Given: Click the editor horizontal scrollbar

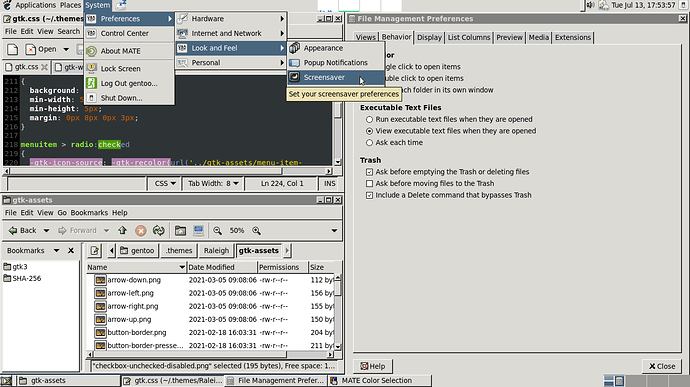Looking at the screenshot, I should click(167, 171).
